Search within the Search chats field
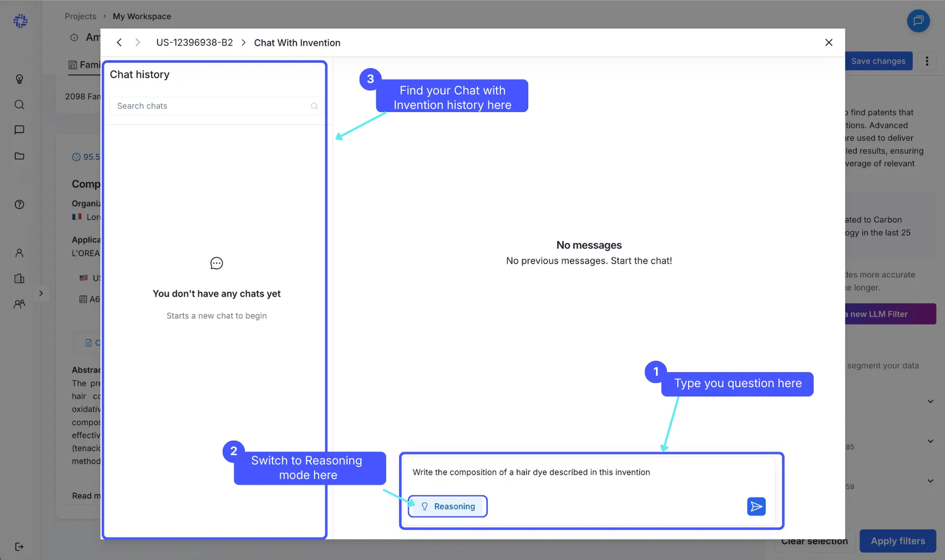945x560 pixels. click(216, 106)
